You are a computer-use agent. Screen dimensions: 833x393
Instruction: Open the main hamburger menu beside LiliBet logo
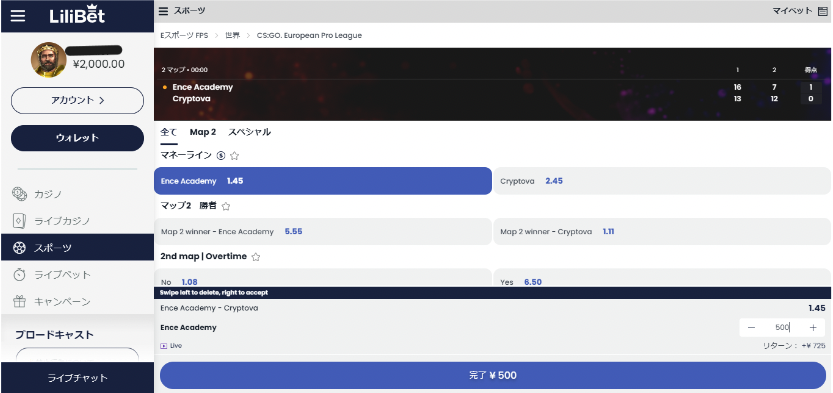click(18, 16)
